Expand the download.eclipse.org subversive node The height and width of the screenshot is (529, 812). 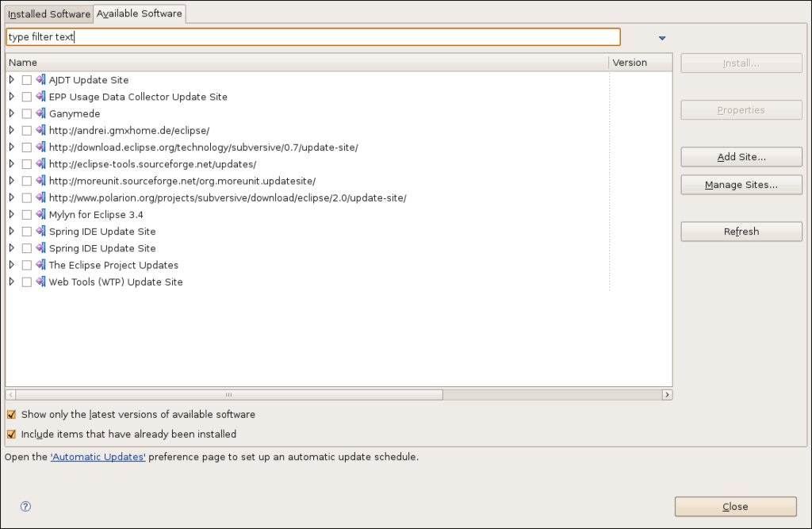[x=12, y=148]
